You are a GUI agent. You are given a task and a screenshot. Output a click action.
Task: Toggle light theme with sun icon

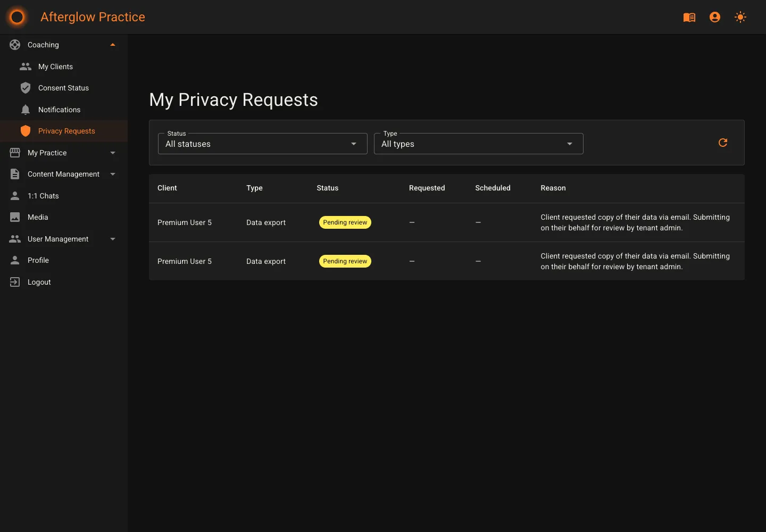click(740, 17)
